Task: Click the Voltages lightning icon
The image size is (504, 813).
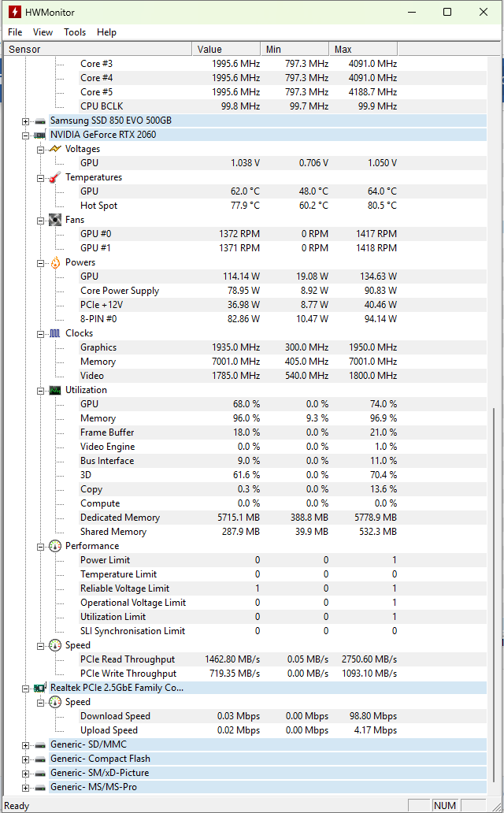Action: coord(55,149)
